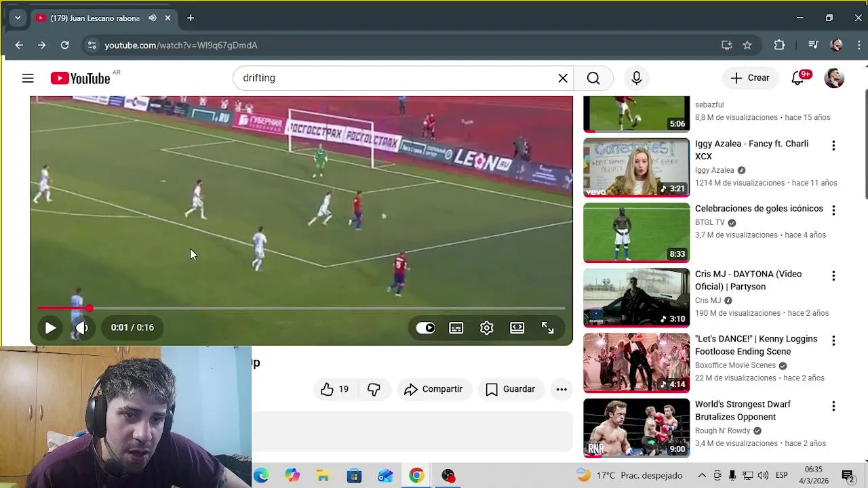Bookmark this page with the star
This screenshot has height=488, width=868.
point(747,45)
